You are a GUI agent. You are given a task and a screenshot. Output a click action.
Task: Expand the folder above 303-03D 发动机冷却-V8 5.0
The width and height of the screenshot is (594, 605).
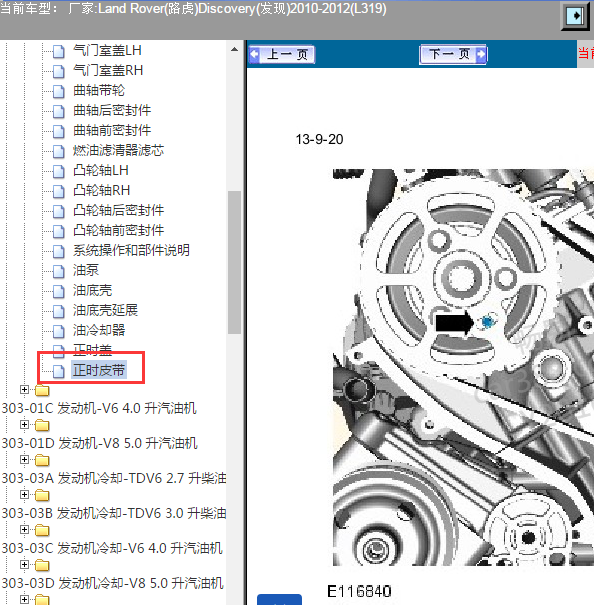click(x=24, y=564)
